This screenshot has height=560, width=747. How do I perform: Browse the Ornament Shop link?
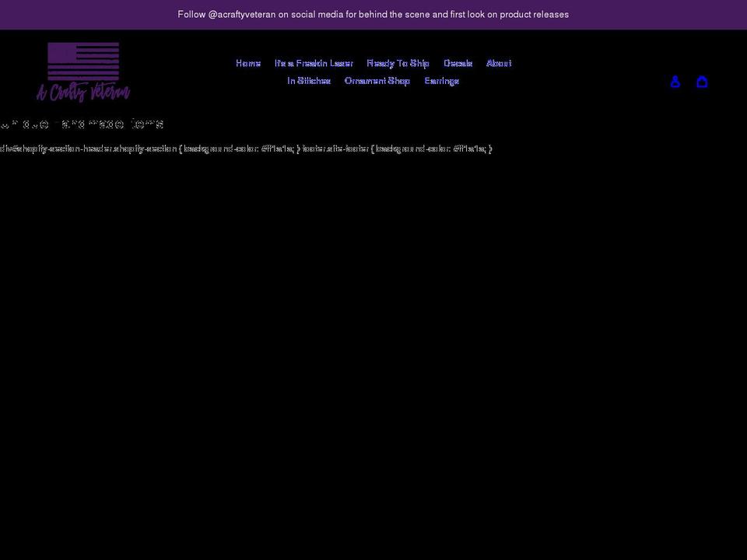pyautogui.click(x=377, y=80)
